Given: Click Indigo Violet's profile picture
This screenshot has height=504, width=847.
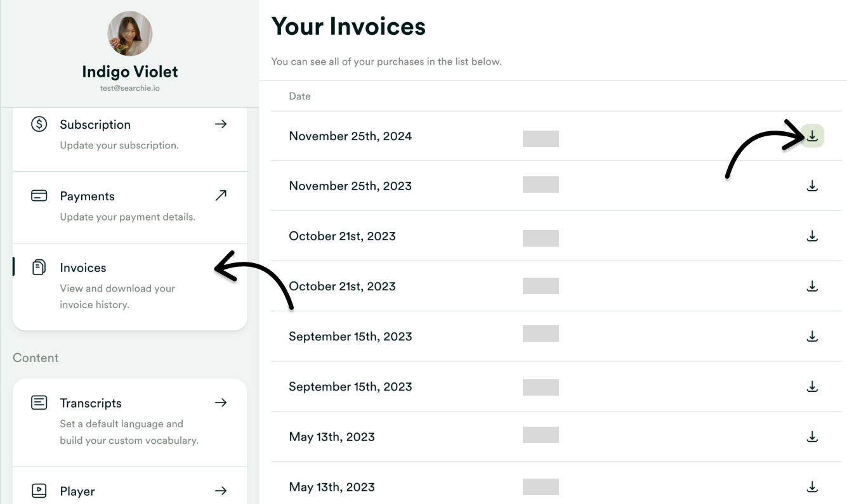Looking at the screenshot, I should 129,33.
